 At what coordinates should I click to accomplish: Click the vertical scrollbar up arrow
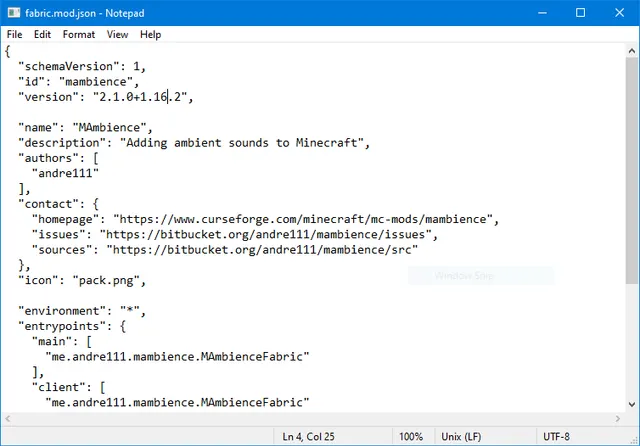click(632, 51)
